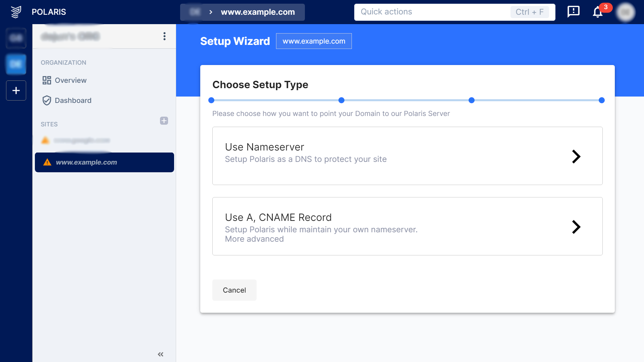Select the second highlighted organization tile

pos(16,64)
